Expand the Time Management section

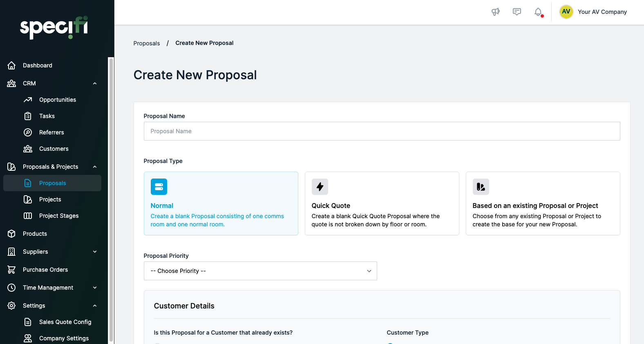95,288
